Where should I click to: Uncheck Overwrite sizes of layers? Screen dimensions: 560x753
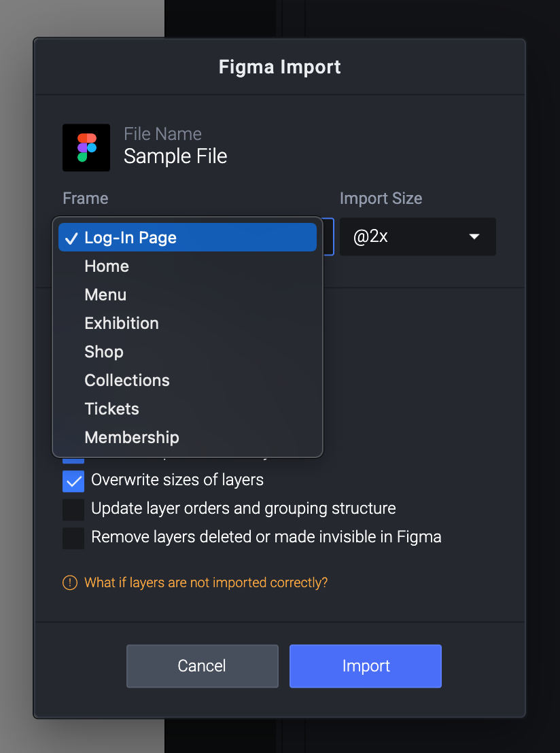pos(73,481)
